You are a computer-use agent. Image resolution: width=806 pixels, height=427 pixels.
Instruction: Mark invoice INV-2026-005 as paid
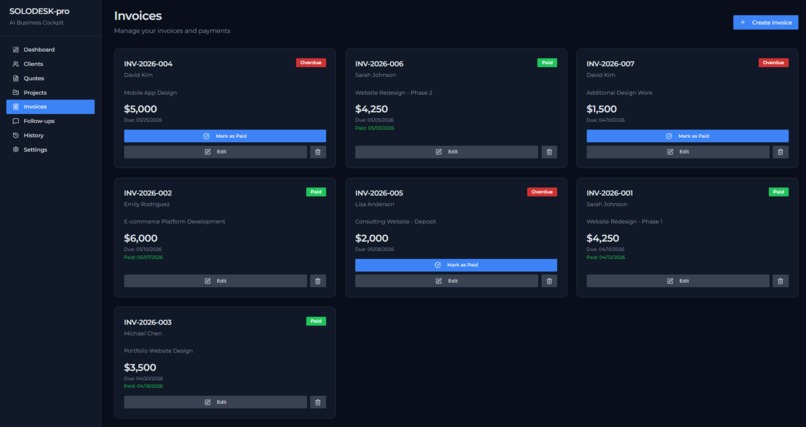tap(456, 265)
